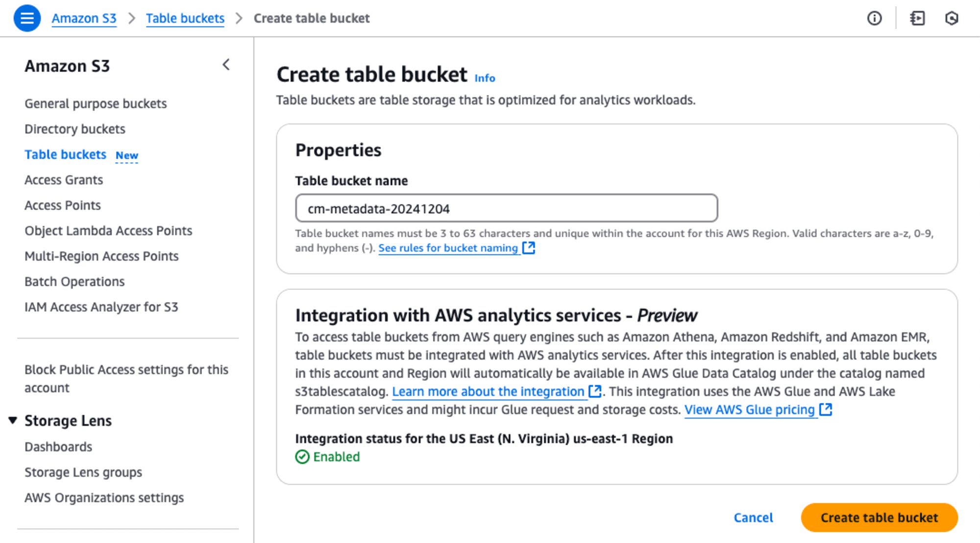Click the Enabled status text
This screenshot has height=543, width=980.
[337, 457]
